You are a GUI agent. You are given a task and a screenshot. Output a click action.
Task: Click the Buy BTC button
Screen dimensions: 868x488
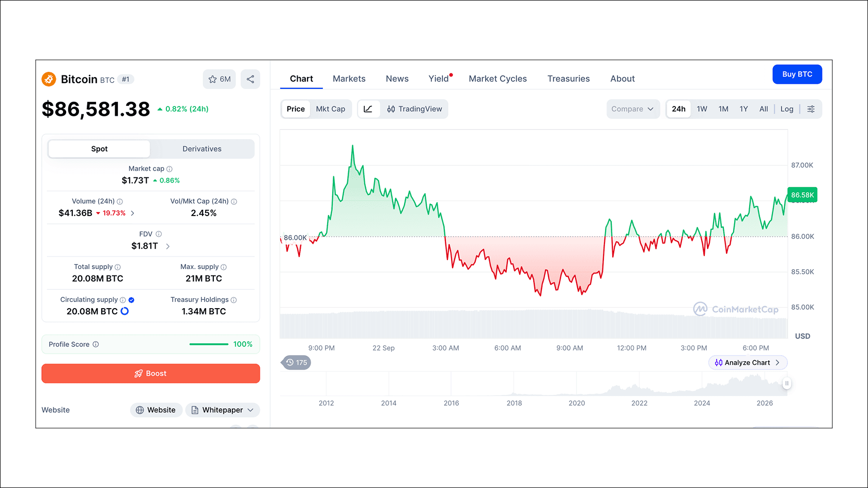pos(797,74)
